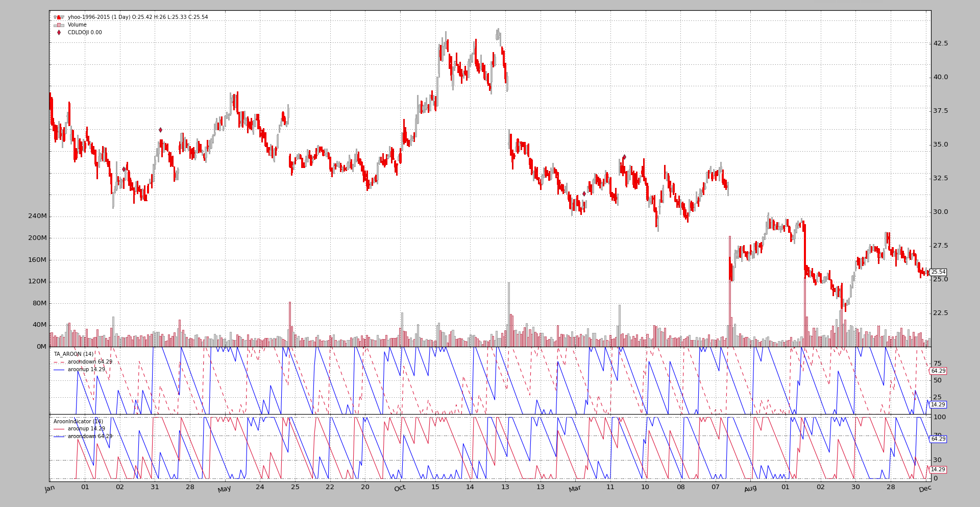
Task: Click the Aug label on the date axis
Action: click(x=750, y=489)
